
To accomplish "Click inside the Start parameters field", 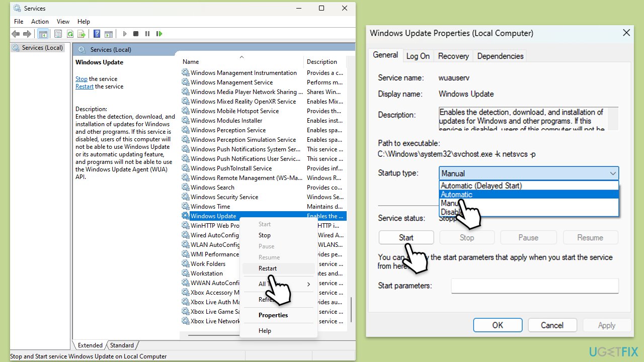I will [535, 286].
